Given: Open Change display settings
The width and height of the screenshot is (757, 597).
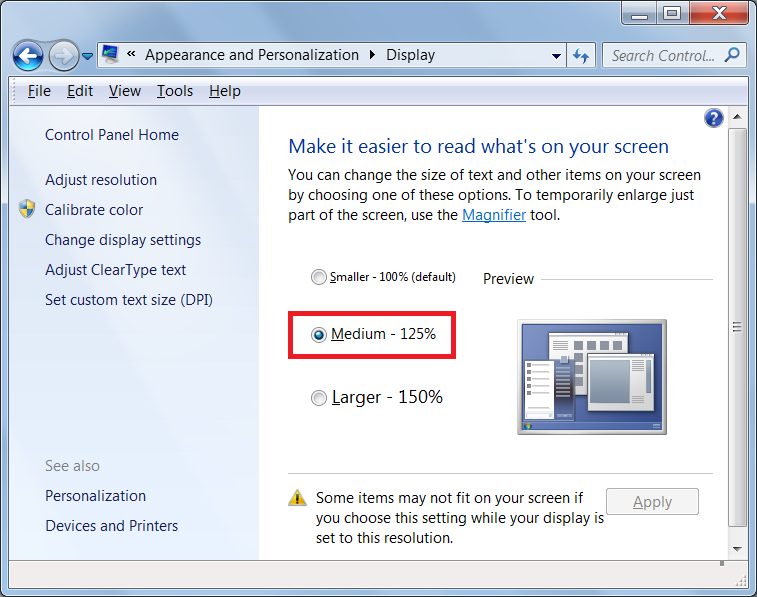Looking at the screenshot, I should coord(123,240).
